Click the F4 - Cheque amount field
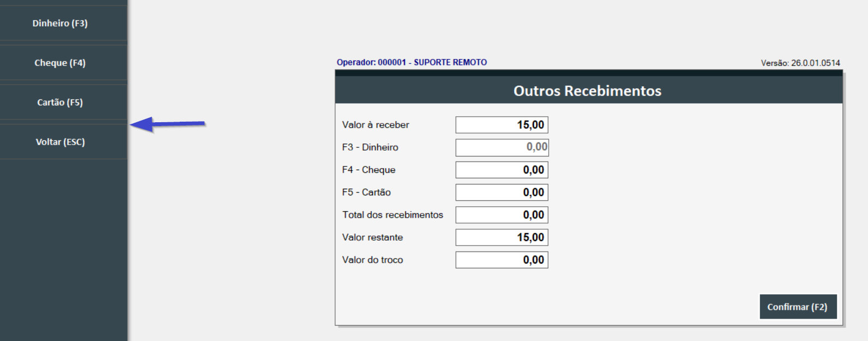Viewport: 868px width, 341px height. click(x=502, y=170)
